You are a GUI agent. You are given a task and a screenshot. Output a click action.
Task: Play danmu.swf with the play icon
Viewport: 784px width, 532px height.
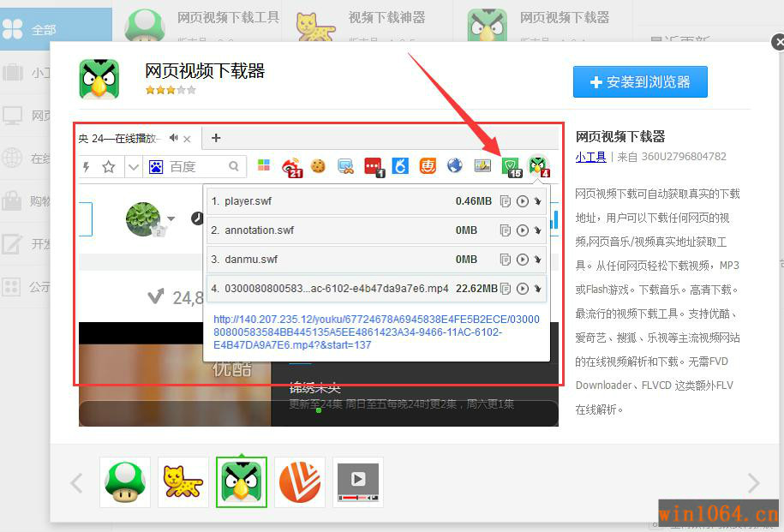(x=522, y=260)
